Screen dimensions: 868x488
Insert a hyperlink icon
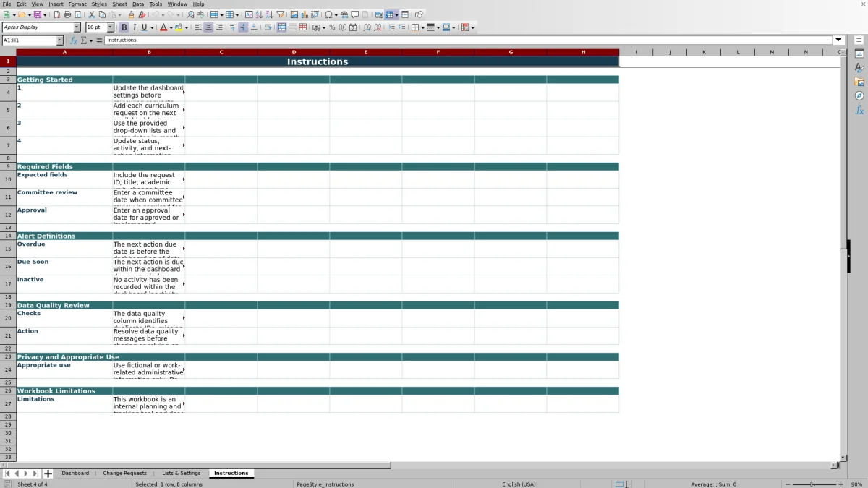[344, 14]
